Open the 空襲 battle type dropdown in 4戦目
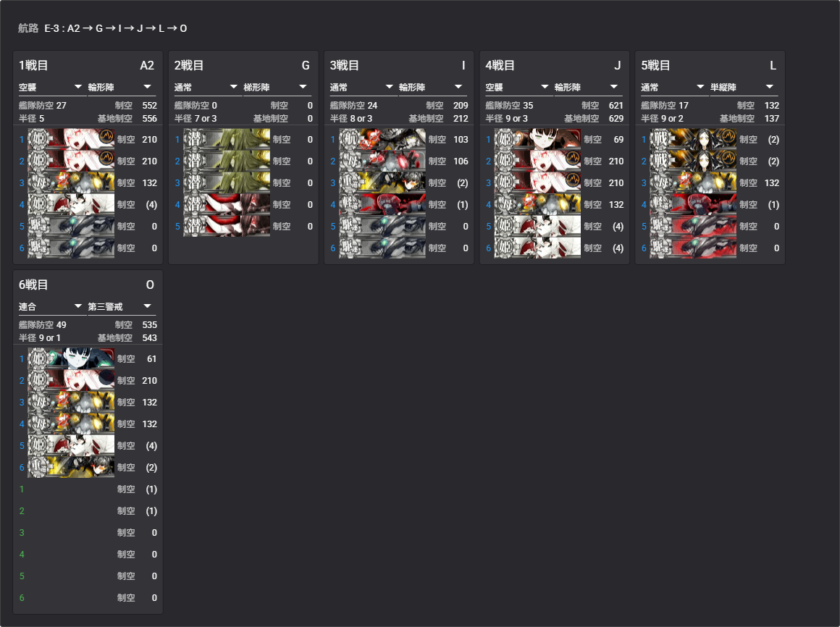The height and width of the screenshot is (627, 840). click(x=518, y=88)
